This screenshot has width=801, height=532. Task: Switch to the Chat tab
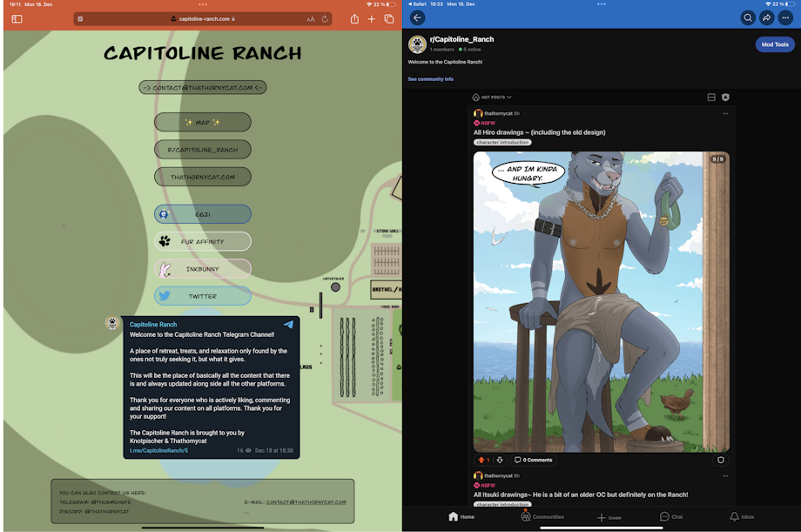click(x=671, y=516)
